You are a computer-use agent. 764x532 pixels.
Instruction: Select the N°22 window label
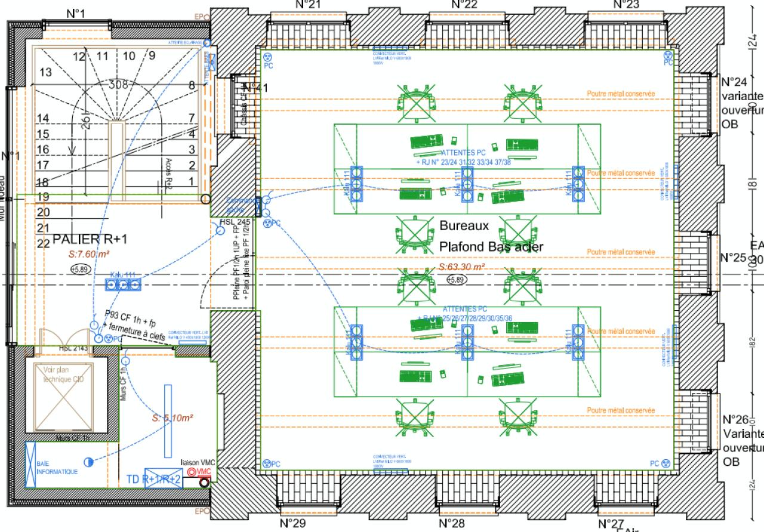click(x=464, y=5)
